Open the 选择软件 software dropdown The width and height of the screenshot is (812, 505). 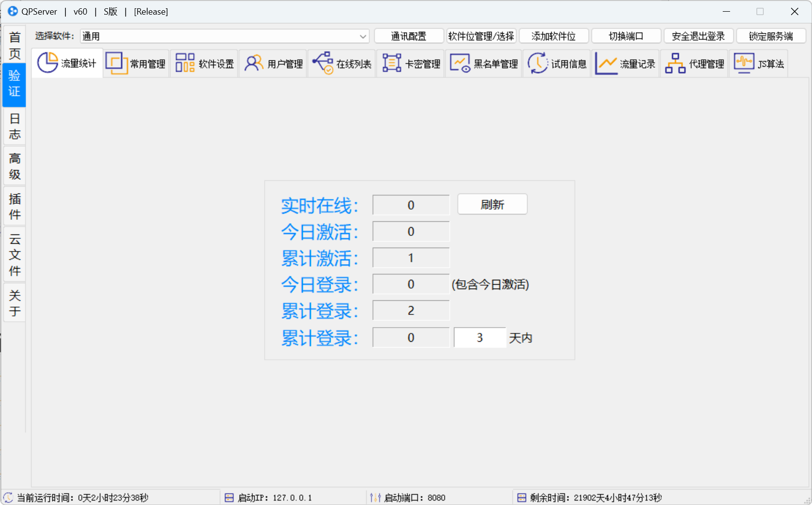click(x=363, y=36)
